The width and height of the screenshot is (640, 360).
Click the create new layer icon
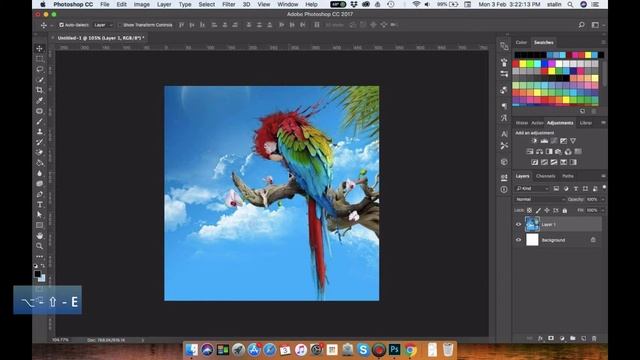coord(583,338)
